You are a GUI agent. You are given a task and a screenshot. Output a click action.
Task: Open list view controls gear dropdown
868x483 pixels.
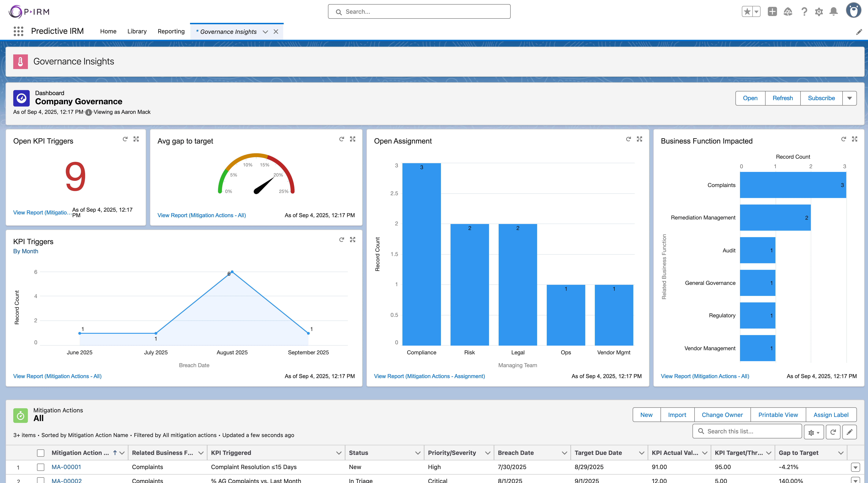pos(814,432)
